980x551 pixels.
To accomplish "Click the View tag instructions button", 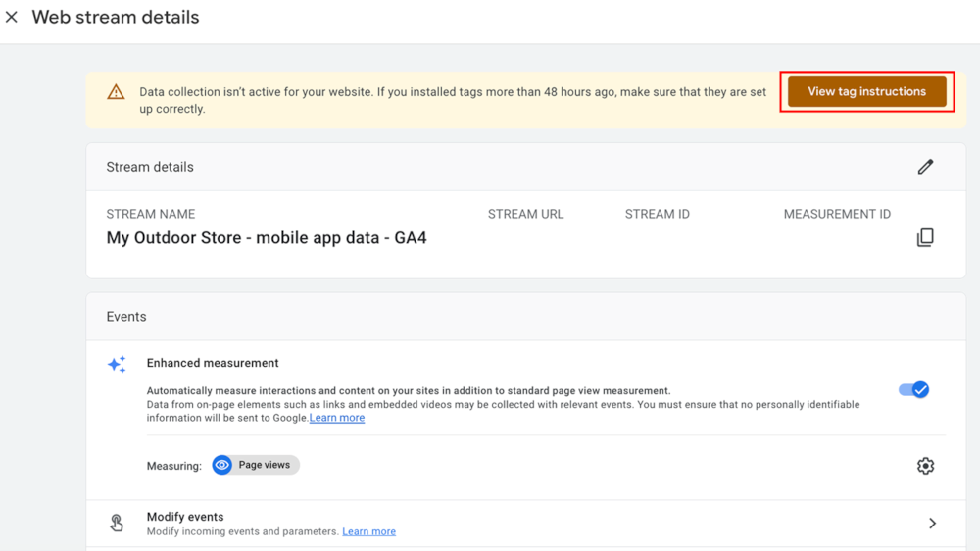I will (867, 91).
